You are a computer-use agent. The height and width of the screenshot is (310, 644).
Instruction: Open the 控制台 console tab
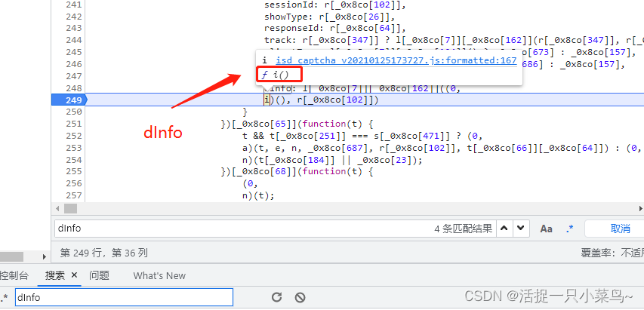click(14, 275)
